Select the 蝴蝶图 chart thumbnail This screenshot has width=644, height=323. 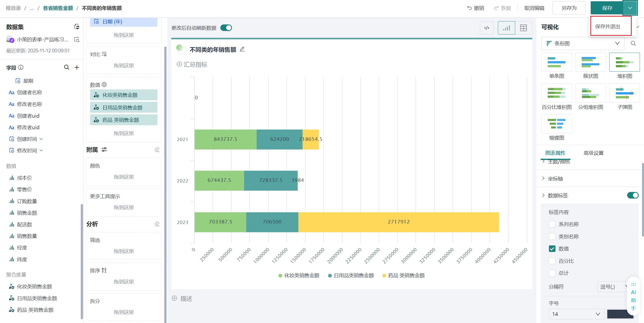pyautogui.click(x=556, y=124)
